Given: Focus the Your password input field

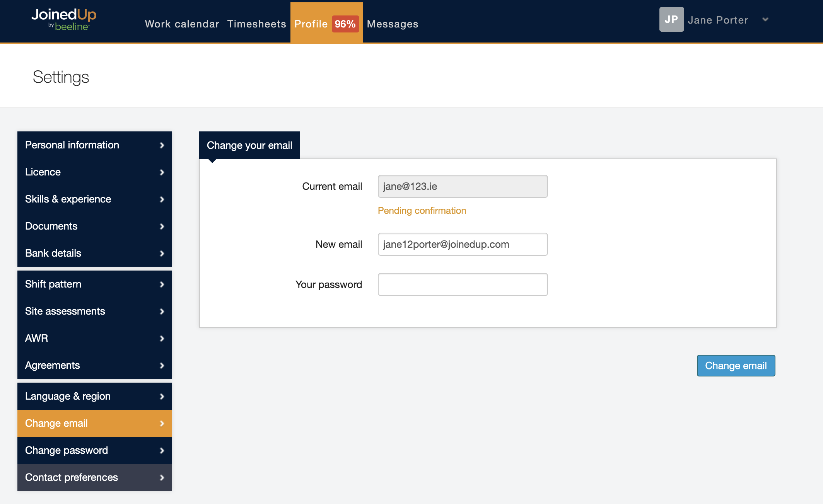Looking at the screenshot, I should tap(463, 284).
